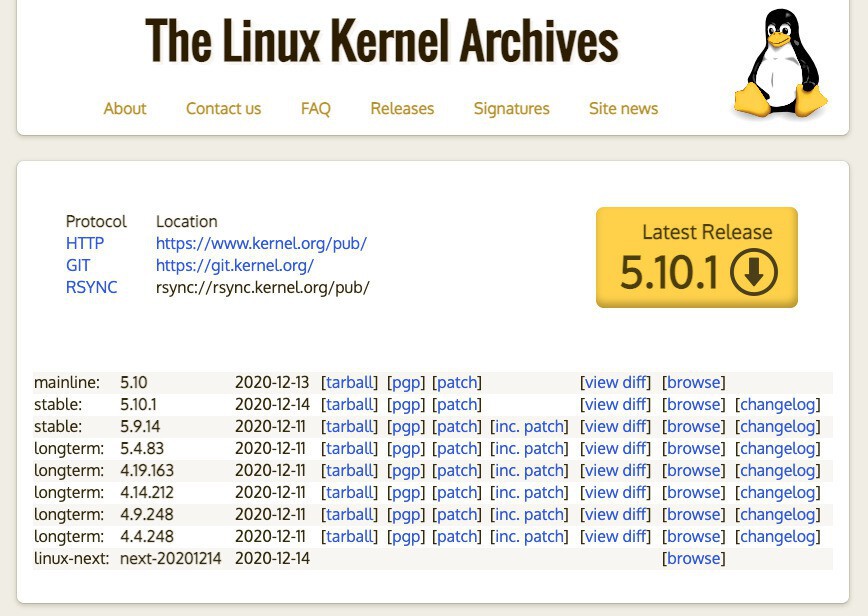Image resolution: width=868 pixels, height=616 pixels.
Task: Browse mainline 5.10 source
Action: (x=694, y=382)
